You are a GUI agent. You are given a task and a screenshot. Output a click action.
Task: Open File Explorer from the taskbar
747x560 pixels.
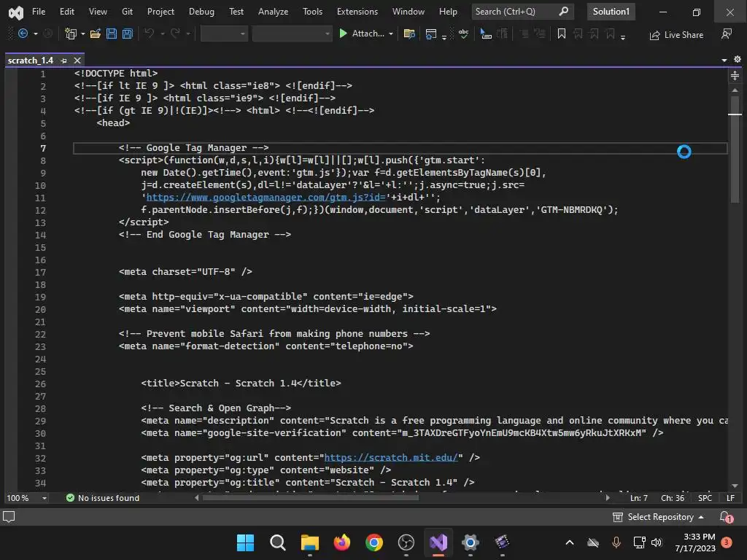(x=309, y=542)
